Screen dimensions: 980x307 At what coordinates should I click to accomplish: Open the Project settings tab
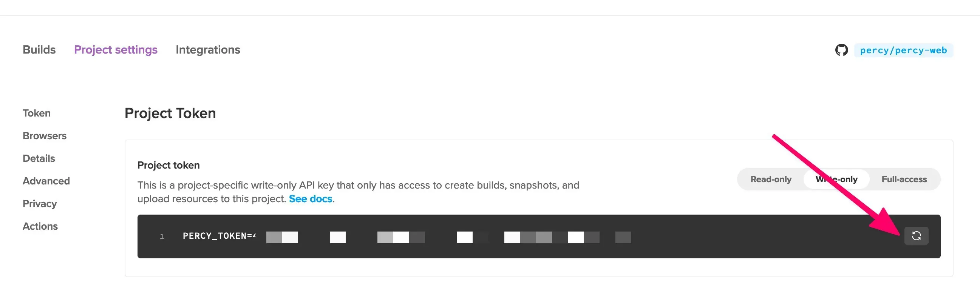click(x=116, y=50)
